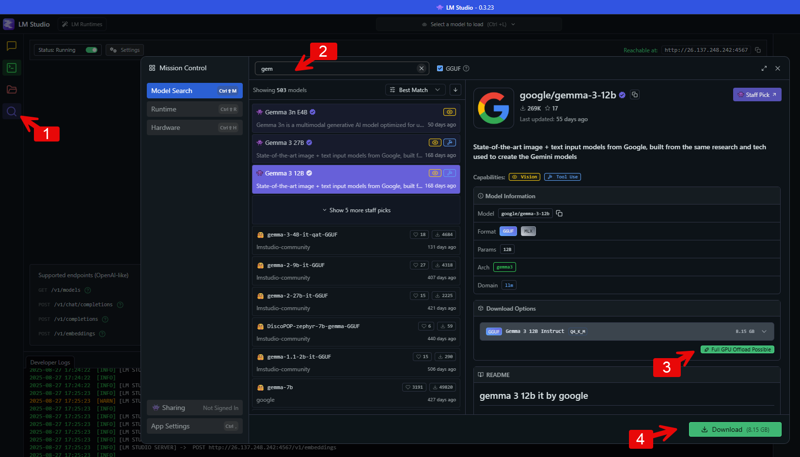Select gemma-7b by google result

[356, 394]
